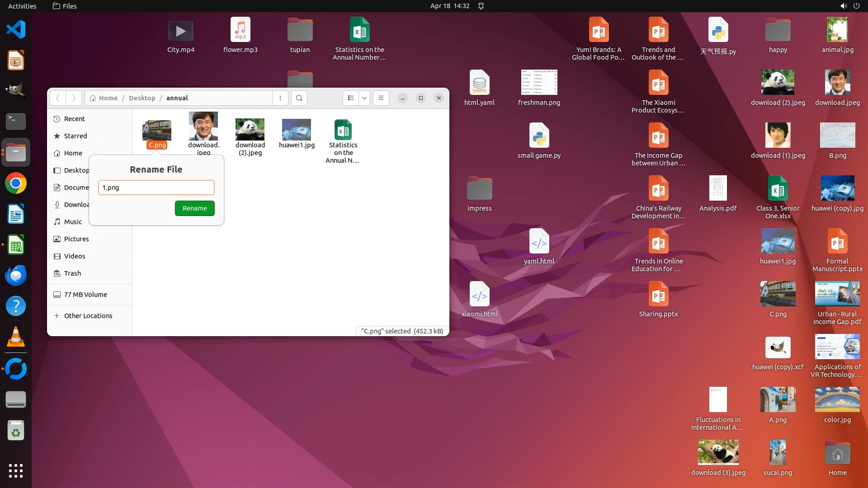Screen dimensions: 868x488
Task: Open the path bar three-dots menu
Action: (x=280, y=98)
